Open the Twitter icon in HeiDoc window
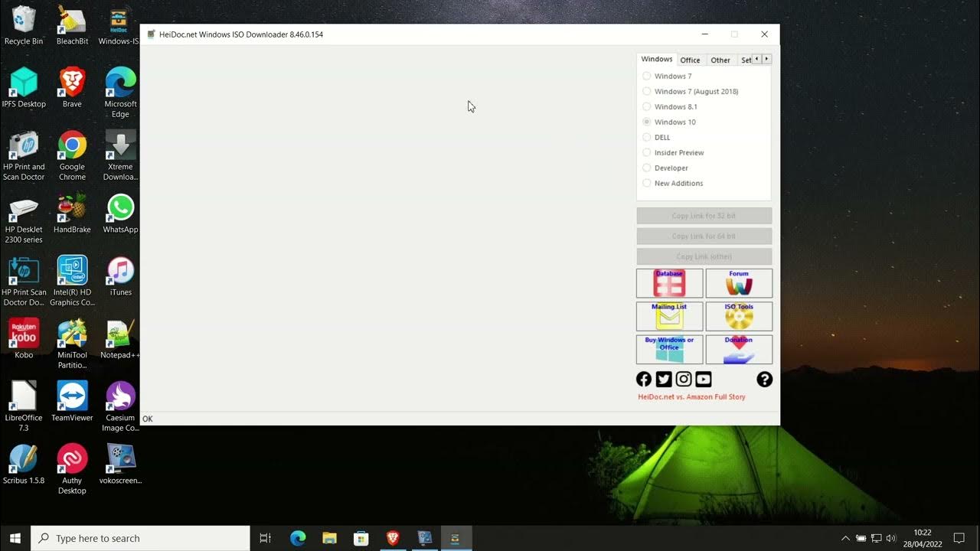Viewport: 980px width, 551px height. pyautogui.click(x=664, y=379)
